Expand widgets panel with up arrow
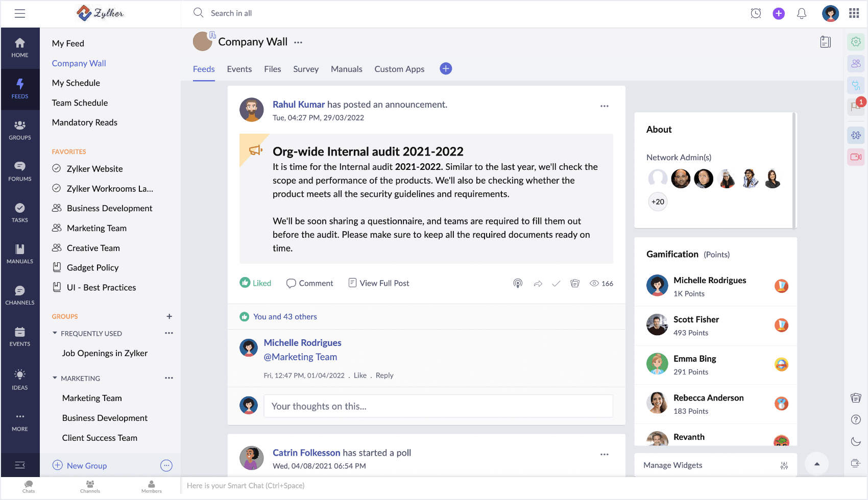868x500 pixels. point(817,464)
